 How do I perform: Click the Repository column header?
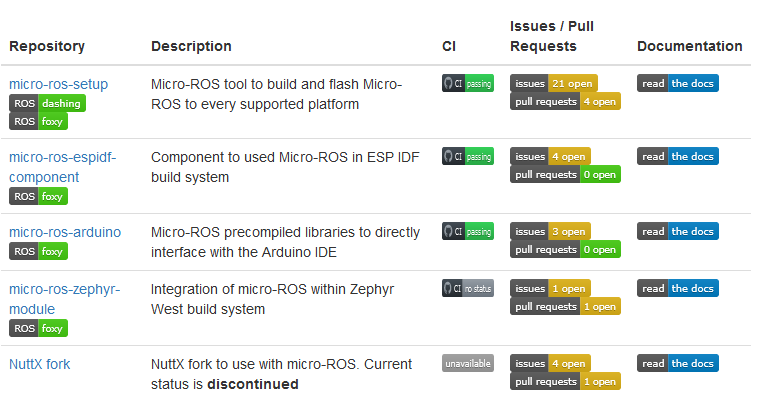[x=47, y=46]
